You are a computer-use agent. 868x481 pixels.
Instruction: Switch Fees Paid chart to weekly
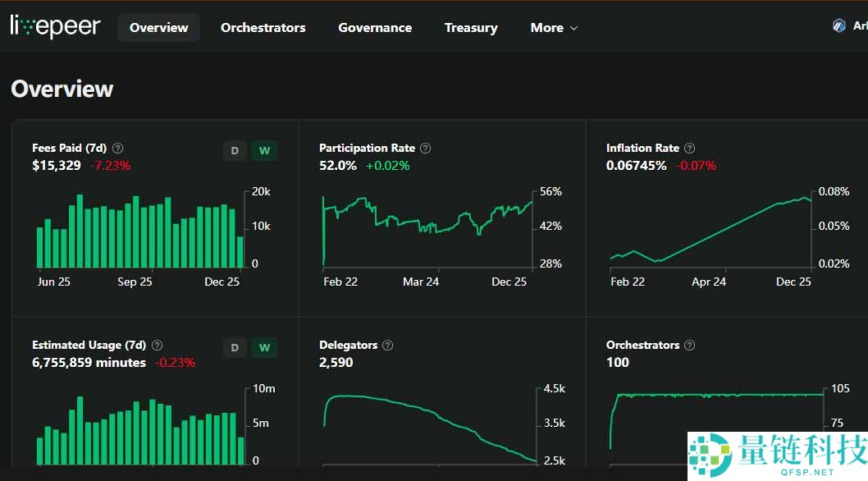(x=264, y=151)
